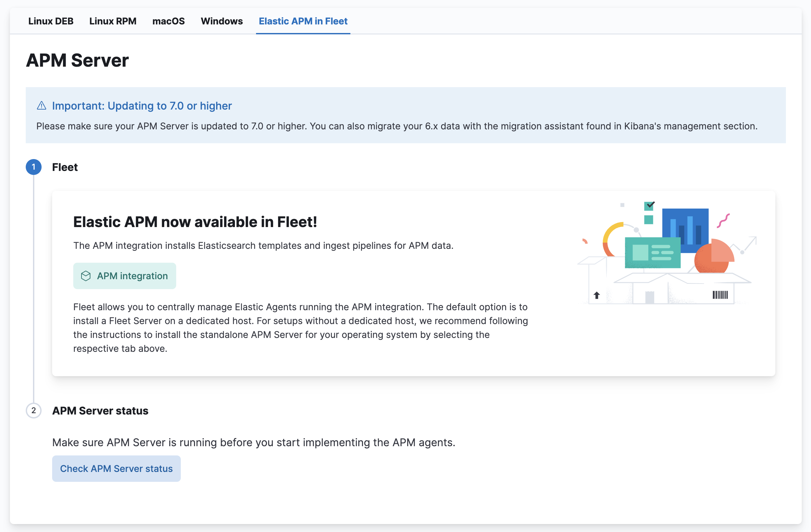This screenshot has height=532, width=811.
Task: Switch to the Linux RPM tab
Action: tap(113, 21)
